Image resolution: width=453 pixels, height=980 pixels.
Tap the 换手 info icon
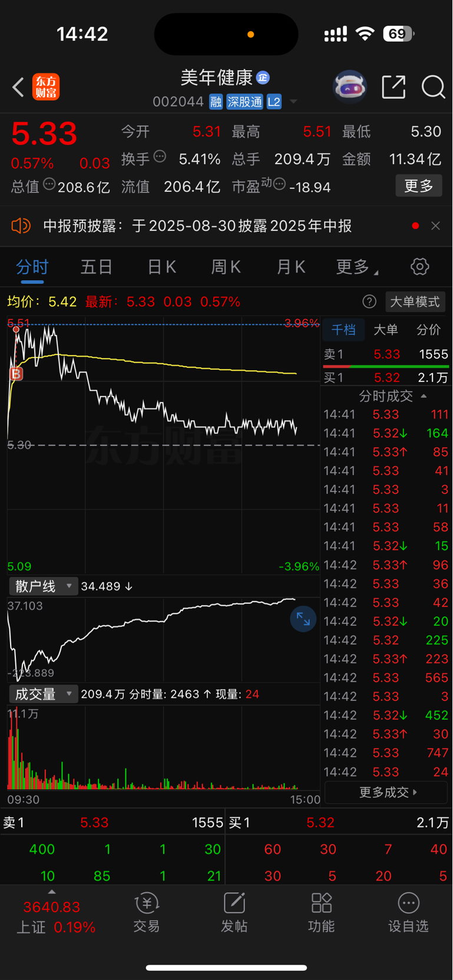coord(160,157)
